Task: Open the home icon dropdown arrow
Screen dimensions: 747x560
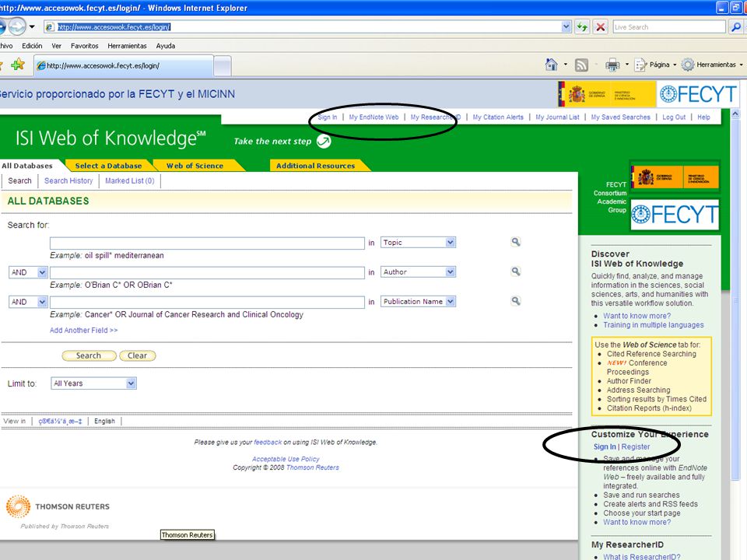Action: click(x=566, y=65)
